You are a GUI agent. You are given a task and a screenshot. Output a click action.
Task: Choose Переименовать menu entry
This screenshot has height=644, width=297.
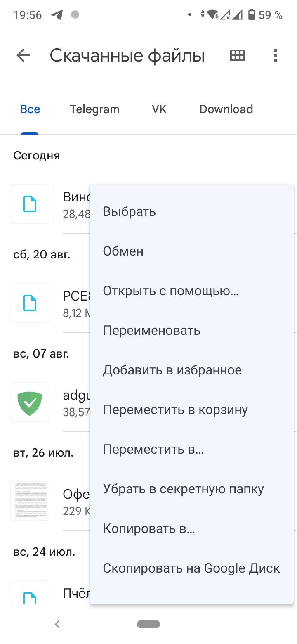click(x=152, y=331)
